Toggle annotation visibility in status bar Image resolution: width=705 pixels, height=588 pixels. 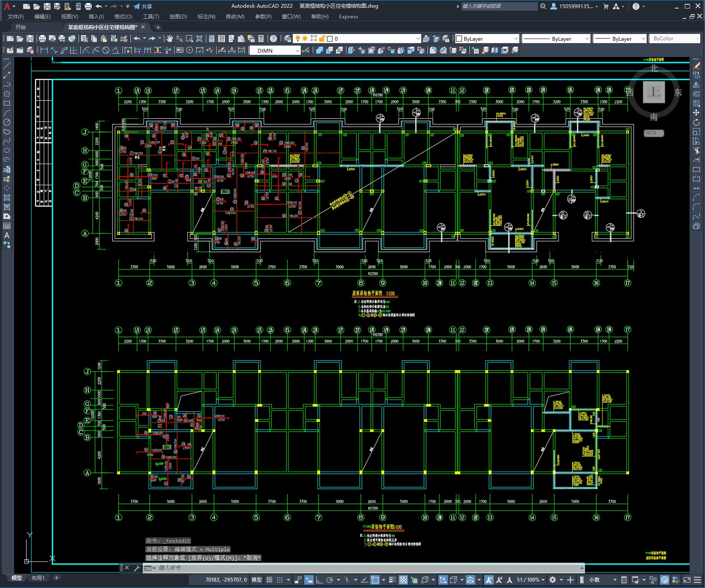tap(489, 580)
